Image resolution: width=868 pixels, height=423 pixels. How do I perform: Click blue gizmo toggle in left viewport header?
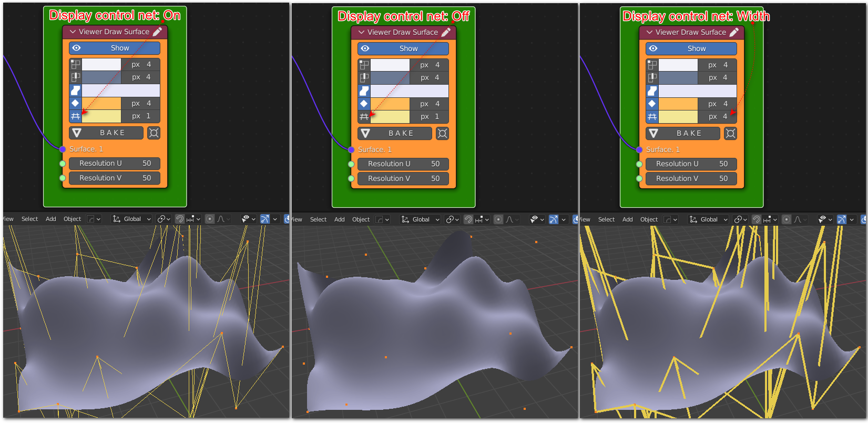coord(265,219)
